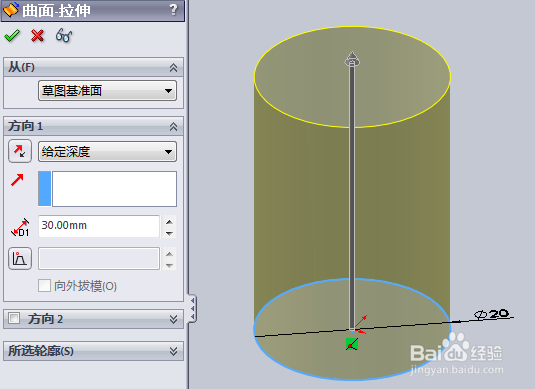Click the draft angle up spinner
The width and height of the screenshot is (535, 389).
pyautogui.click(x=169, y=254)
